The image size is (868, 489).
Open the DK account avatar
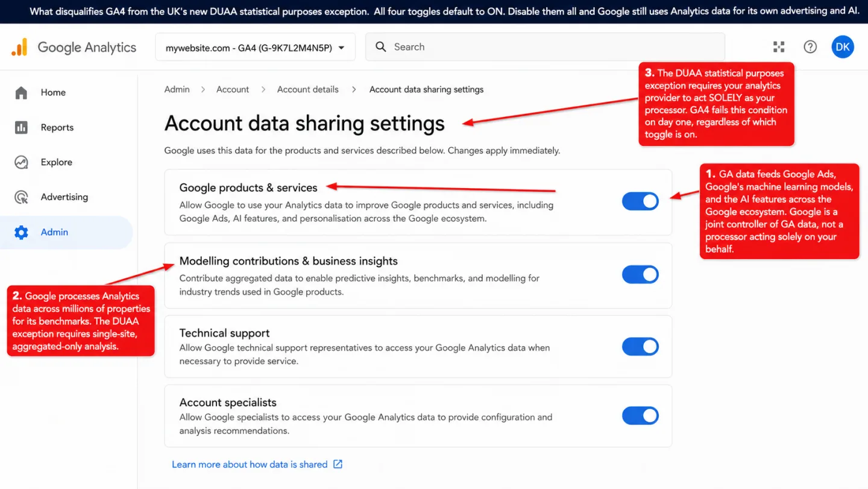click(843, 47)
